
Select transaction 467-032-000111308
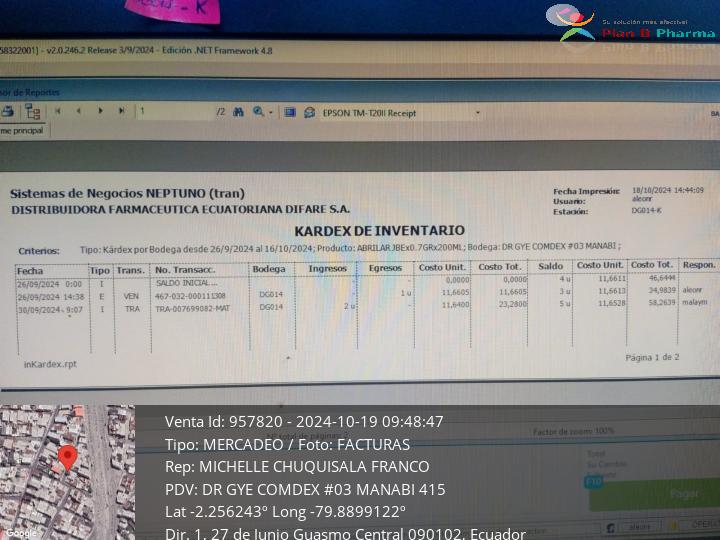point(190,296)
